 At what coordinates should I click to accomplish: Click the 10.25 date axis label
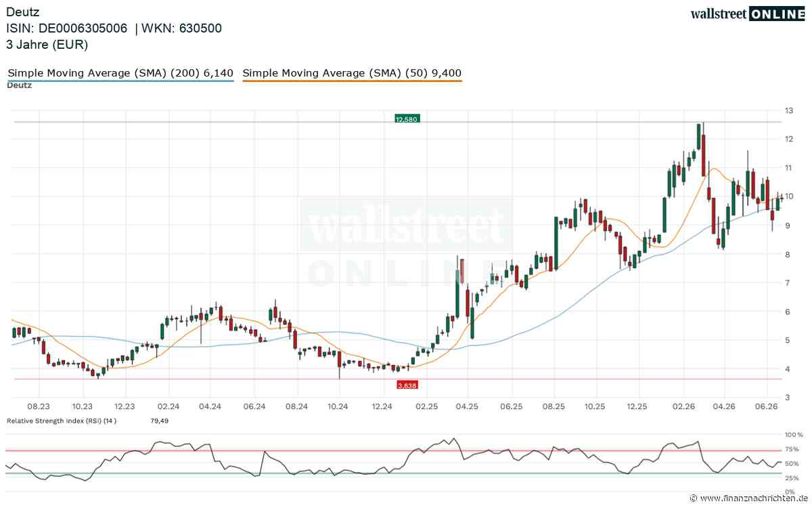pyautogui.click(x=595, y=406)
